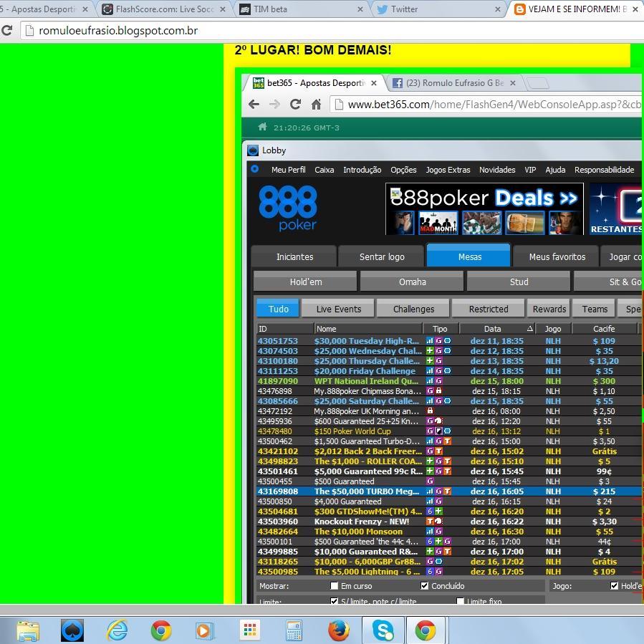This screenshot has width=644, height=644.
Task: Close the Twitter browser tab
Action: click(498, 9)
